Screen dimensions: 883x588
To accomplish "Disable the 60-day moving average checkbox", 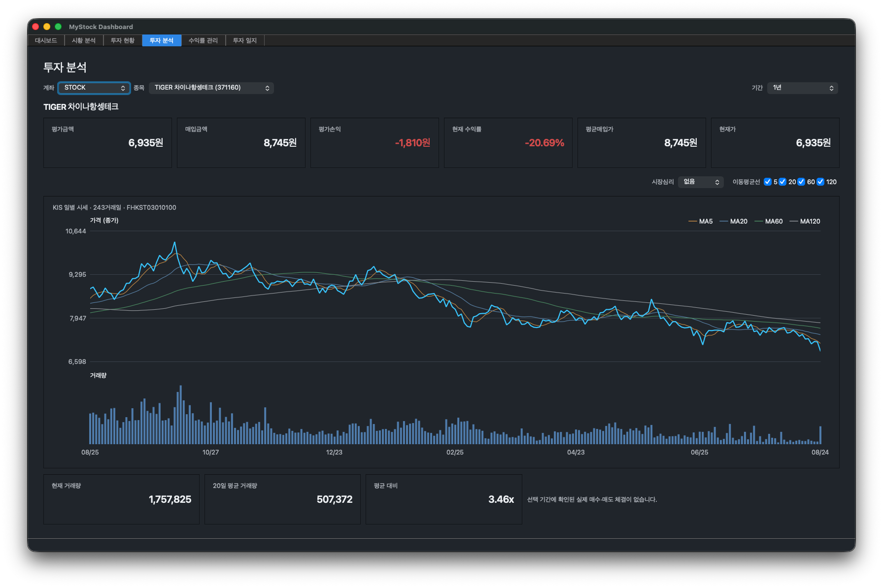I will pyautogui.click(x=801, y=182).
